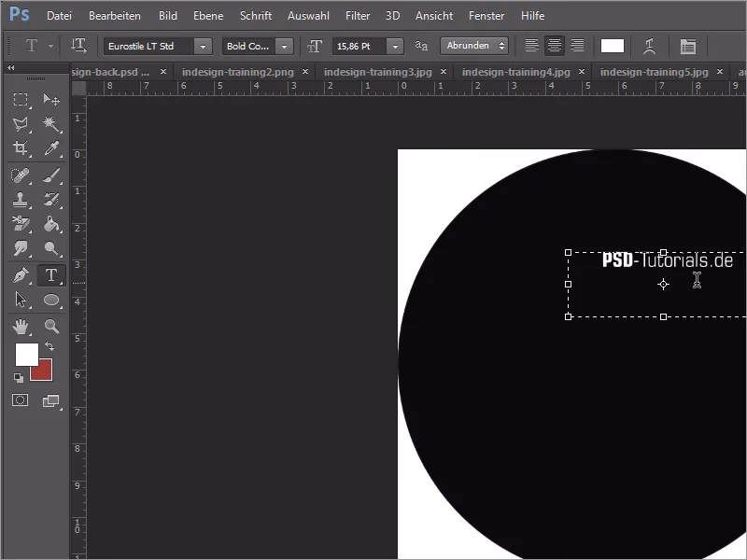Open the Filter menu

[x=358, y=15]
